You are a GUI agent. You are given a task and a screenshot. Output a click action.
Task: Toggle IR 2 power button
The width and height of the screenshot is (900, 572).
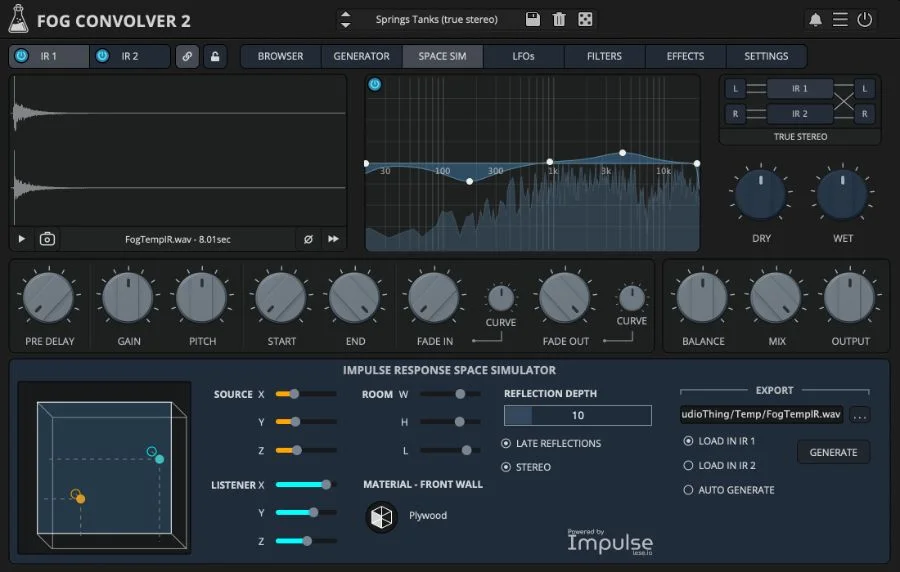(102, 56)
